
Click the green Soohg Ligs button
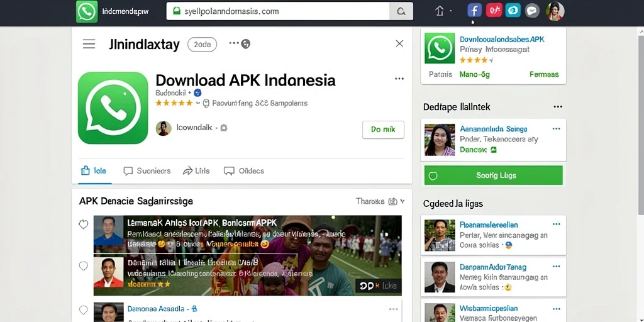[x=493, y=175]
